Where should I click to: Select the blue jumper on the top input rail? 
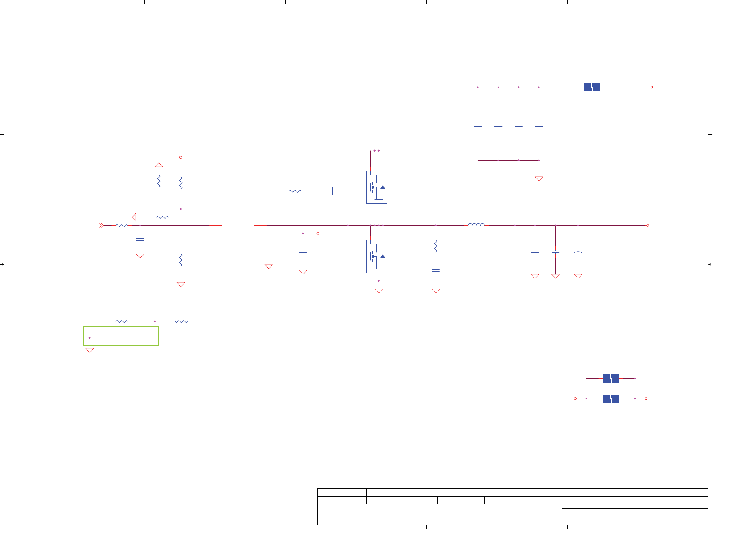pyautogui.click(x=592, y=87)
